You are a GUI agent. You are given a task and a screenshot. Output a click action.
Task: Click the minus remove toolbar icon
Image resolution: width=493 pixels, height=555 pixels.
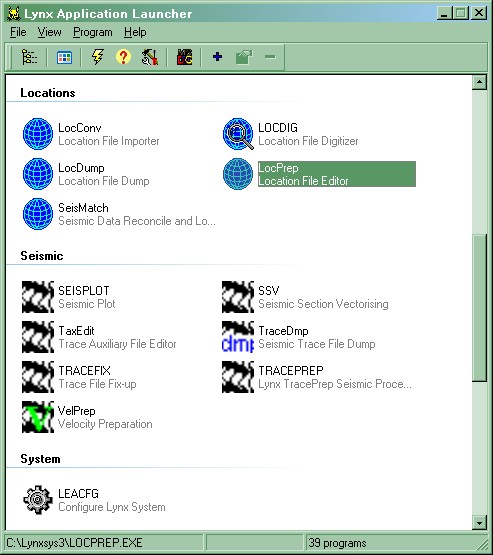tap(270, 57)
